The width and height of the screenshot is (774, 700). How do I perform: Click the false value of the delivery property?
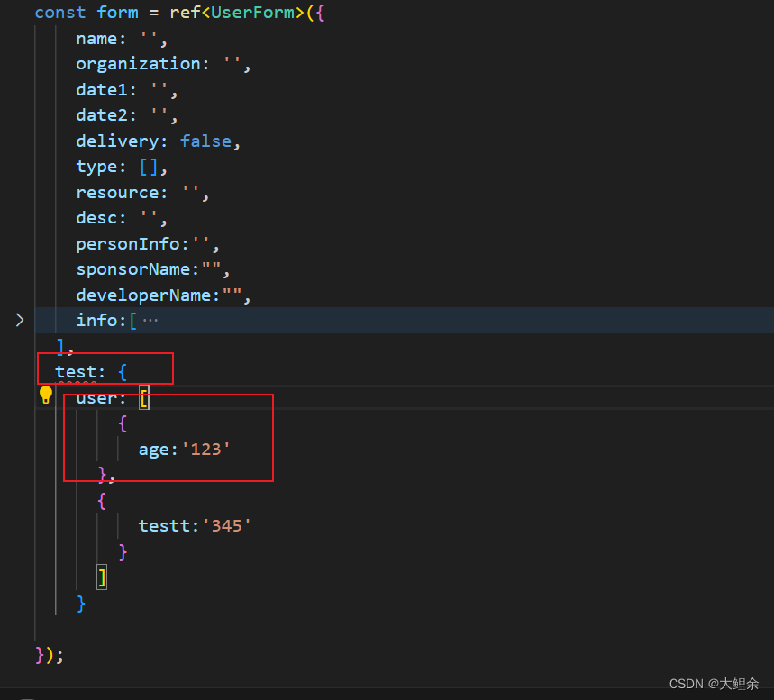coord(205,141)
